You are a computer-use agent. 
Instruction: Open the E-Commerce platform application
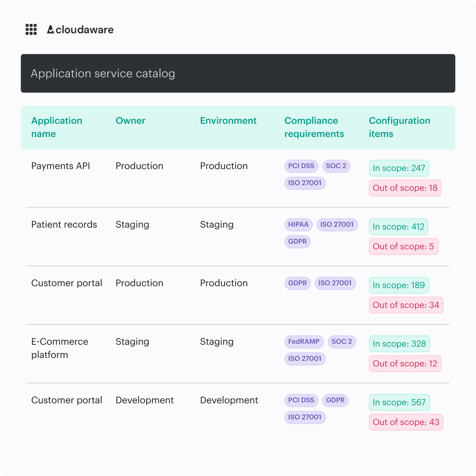pos(59,348)
